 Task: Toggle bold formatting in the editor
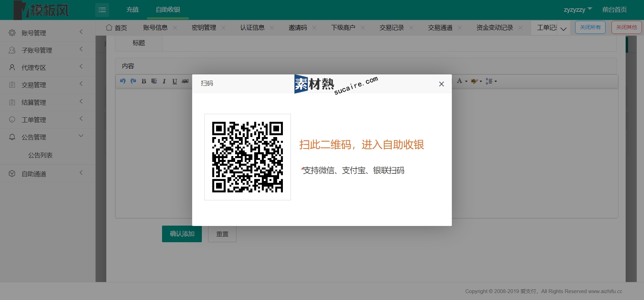[144, 81]
